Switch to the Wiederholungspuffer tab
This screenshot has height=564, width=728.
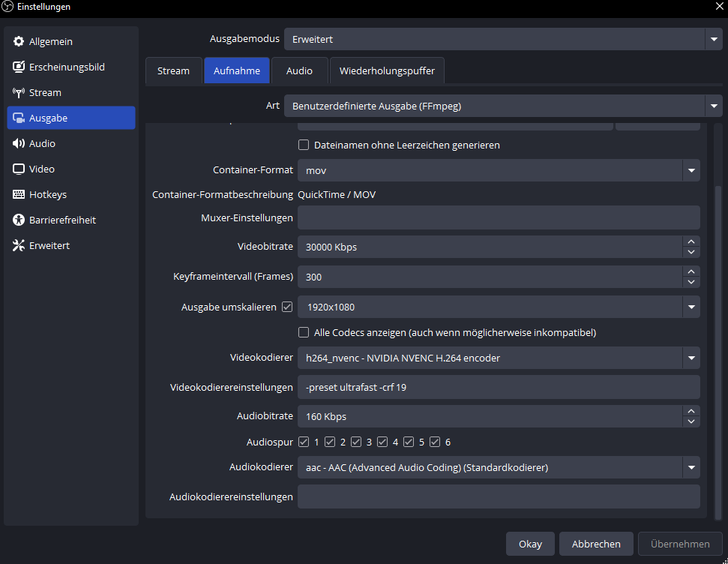387,70
